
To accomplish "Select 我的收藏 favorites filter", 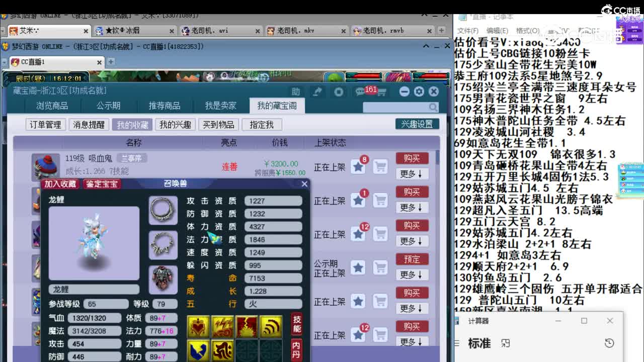I will 132,125.
